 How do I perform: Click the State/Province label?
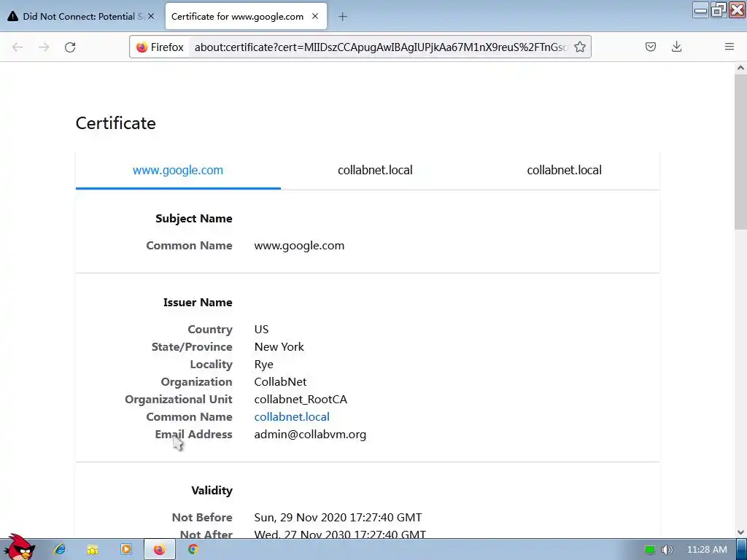192,346
